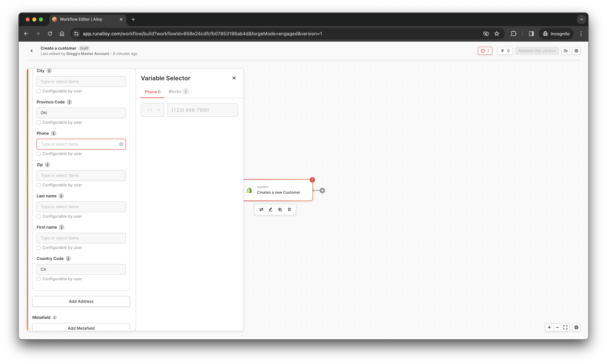
Task: Open the Chrome three-dot menu
Action: 581,34
